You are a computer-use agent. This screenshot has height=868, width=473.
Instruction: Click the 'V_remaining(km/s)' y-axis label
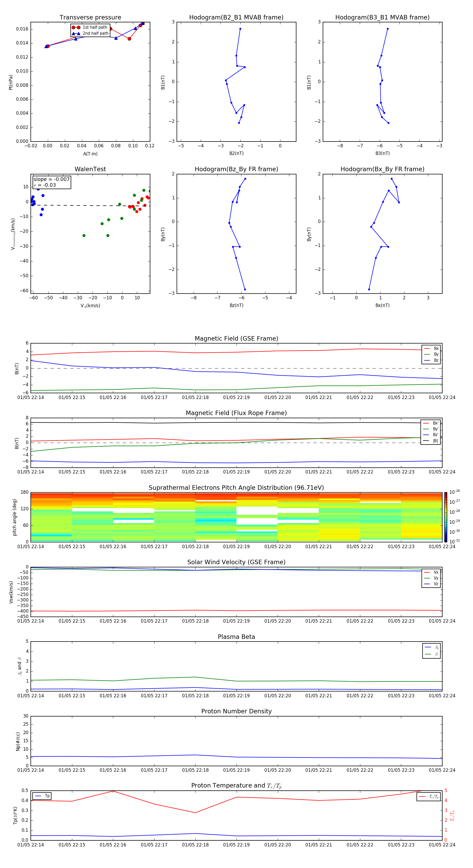(13, 234)
